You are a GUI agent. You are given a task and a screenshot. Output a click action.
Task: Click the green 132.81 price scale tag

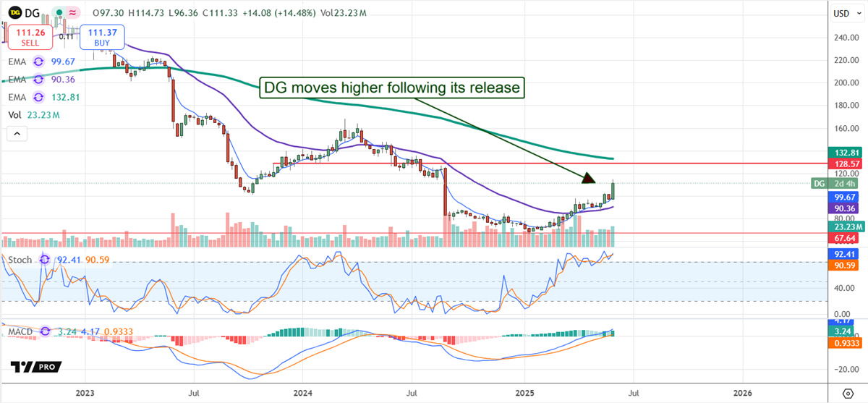point(845,153)
